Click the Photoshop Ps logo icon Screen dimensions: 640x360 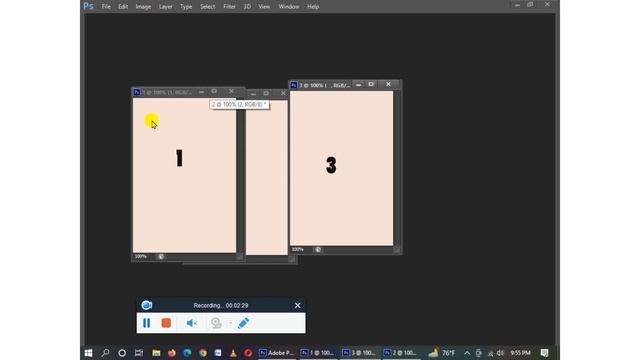click(x=88, y=6)
